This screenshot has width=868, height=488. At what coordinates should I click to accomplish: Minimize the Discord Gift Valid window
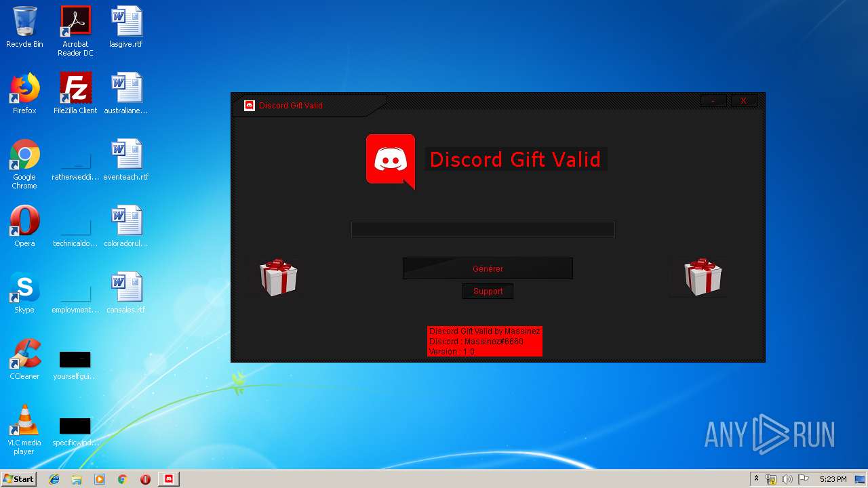[713, 101]
